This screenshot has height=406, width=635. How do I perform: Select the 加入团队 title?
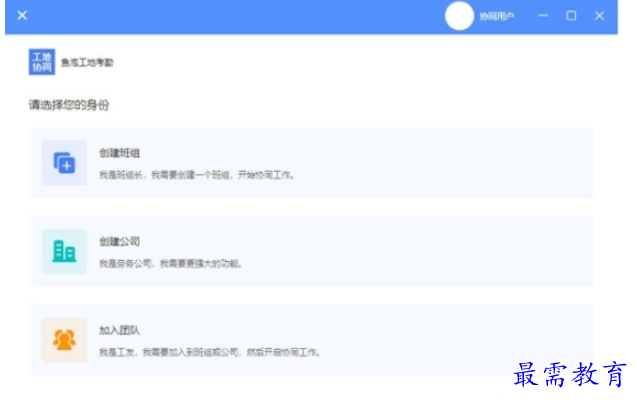click(x=119, y=330)
